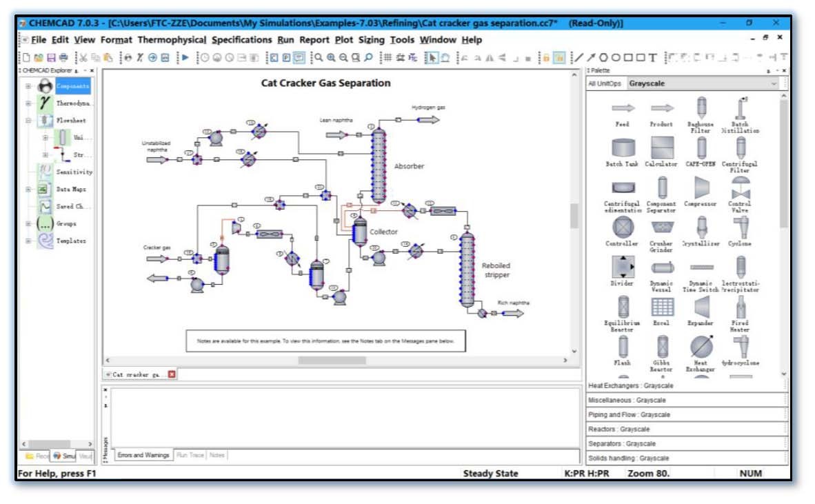Viewport: 815px width, 504px height.
Task: Click the Reboiled stripper label on flowsheet
Action: [x=496, y=270]
